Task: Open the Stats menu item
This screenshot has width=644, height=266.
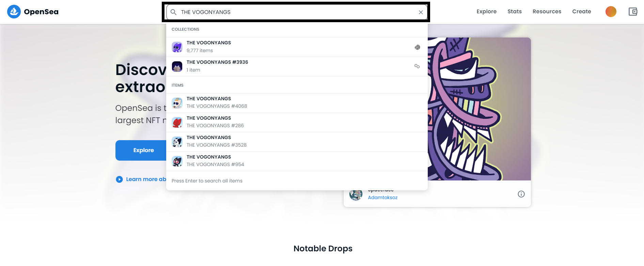Action: pyautogui.click(x=515, y=12)
